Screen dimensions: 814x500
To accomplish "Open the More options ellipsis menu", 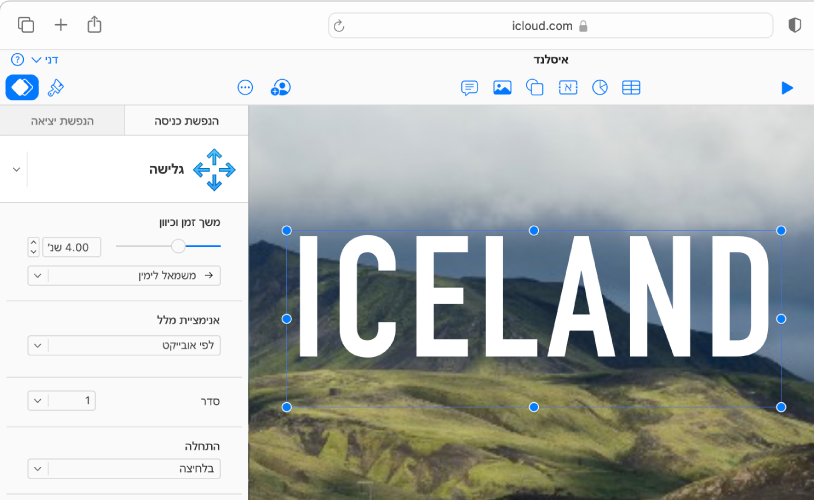I will click(245, 87).
